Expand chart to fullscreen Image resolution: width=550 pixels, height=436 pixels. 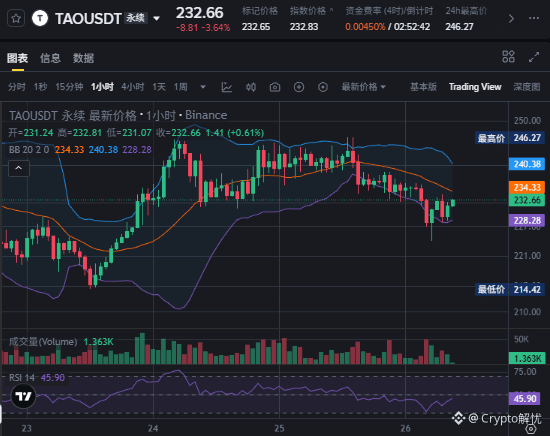tap(534, 57)
